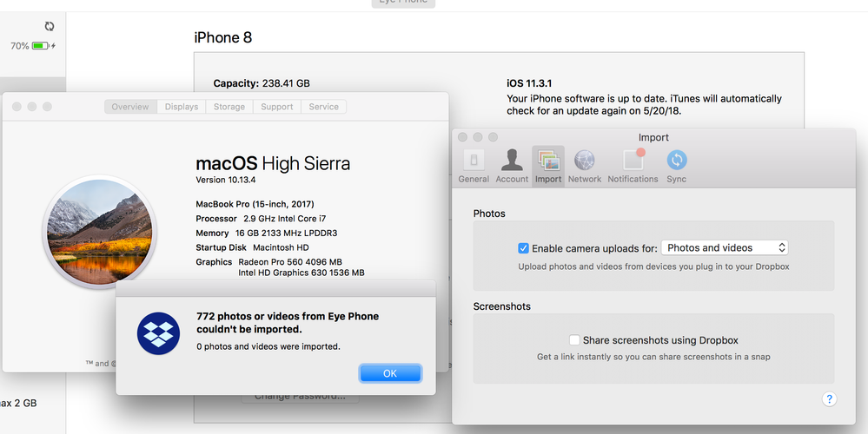Open the Account preferences icon
Image resolution: width=868 pixels, height=434 pixels.
pos(512,165)
